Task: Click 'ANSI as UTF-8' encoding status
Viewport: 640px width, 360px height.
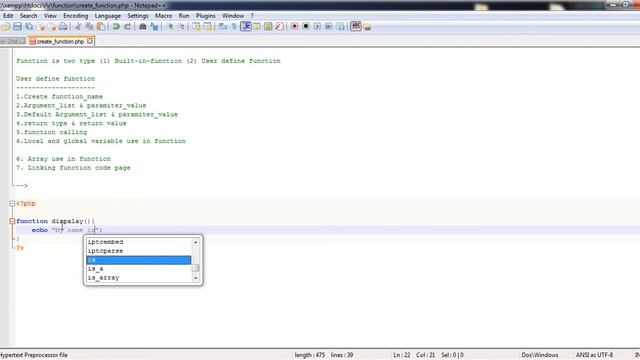Action: [594, 355]
